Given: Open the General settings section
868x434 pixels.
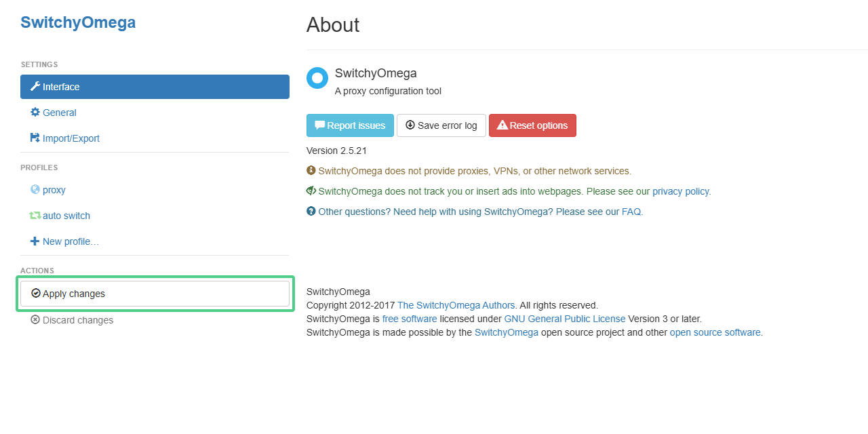Looking at the screenshot, I should [x=155, y=113].
